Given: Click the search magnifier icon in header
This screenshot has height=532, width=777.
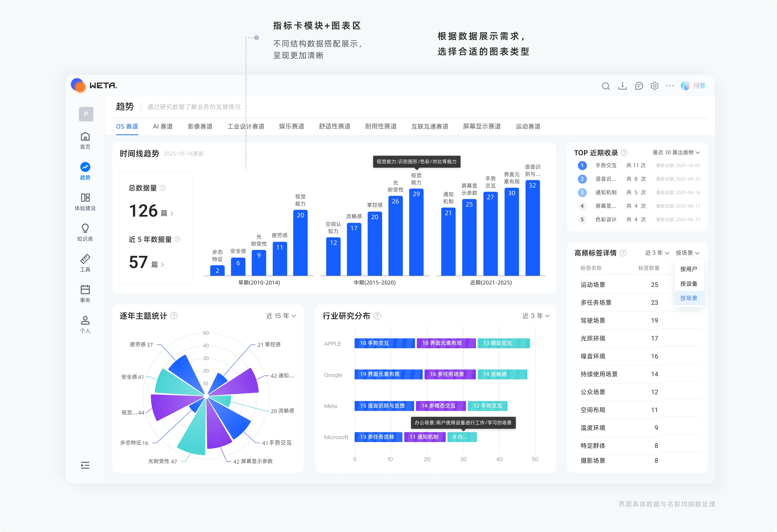Looking at the screenshot, I should coord(605,86).
